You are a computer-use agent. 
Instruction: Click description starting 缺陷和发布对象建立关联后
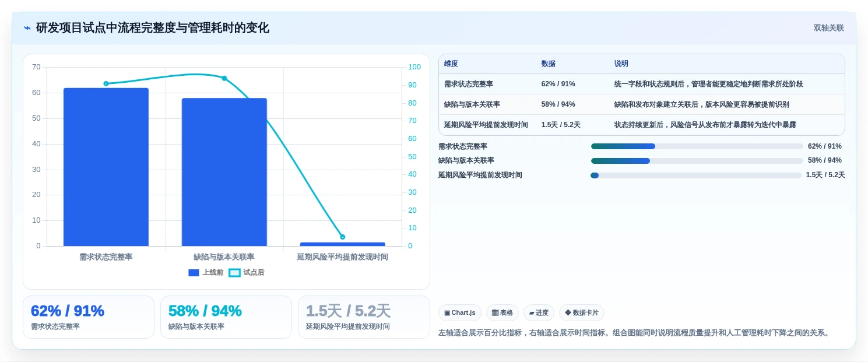click(702, 104)
